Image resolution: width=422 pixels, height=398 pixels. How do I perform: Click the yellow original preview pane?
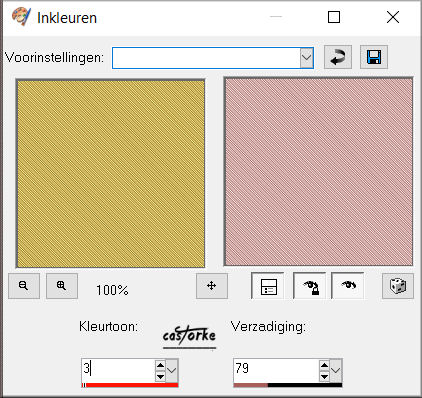[x=110, y=173]
